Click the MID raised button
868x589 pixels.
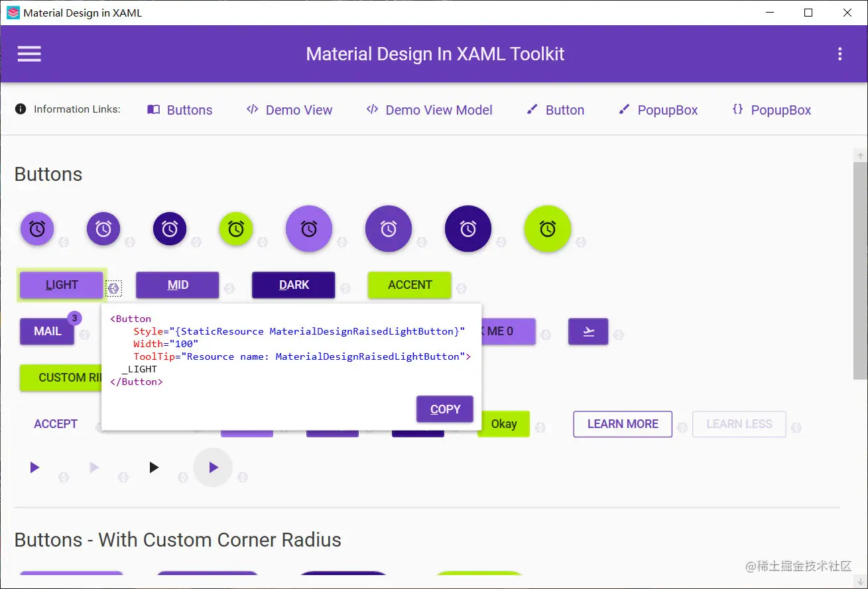click(178, 285)
